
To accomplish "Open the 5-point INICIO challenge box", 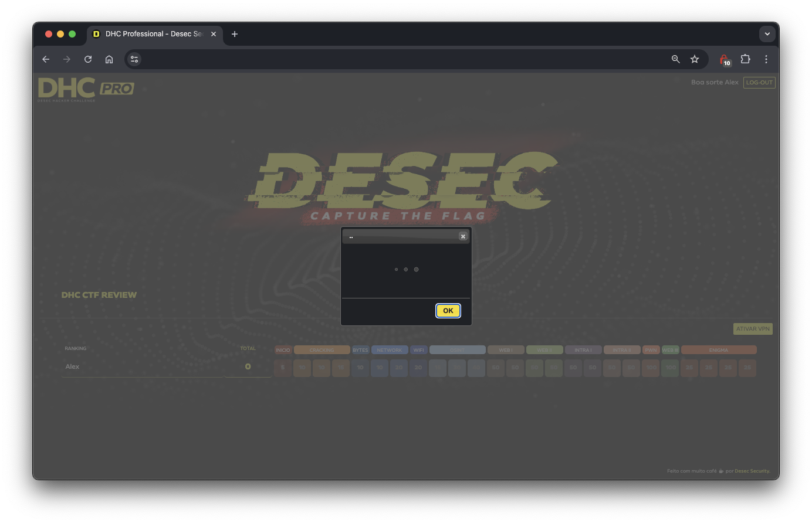I will (x=283, y=368).
